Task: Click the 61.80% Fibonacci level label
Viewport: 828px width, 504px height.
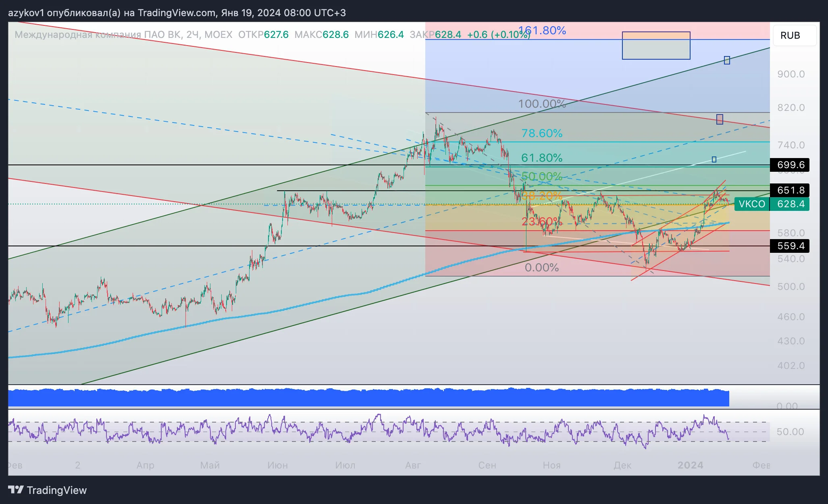Action: (542, 158)
